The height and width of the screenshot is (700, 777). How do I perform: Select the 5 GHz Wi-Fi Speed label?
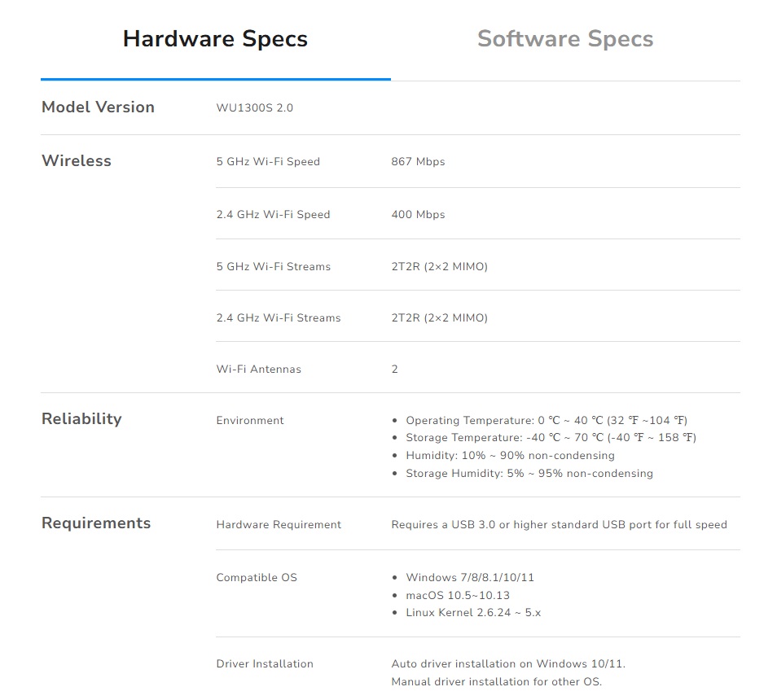click(268, 162)
